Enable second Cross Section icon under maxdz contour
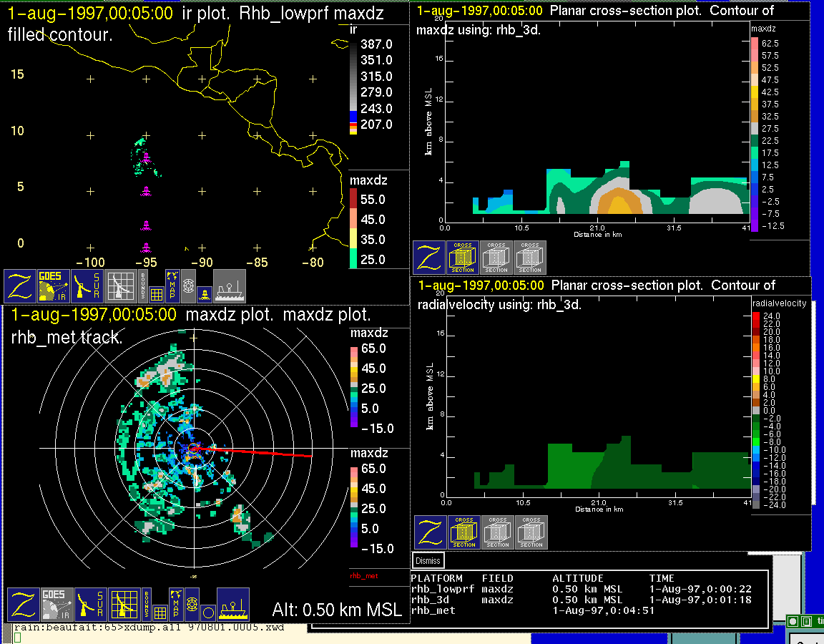 tap(496, 258)
